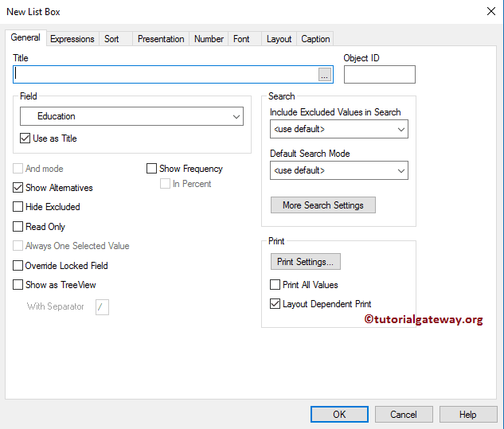Click the Title ellipsis browse button

pyautogui.click(x=324, y=75)
